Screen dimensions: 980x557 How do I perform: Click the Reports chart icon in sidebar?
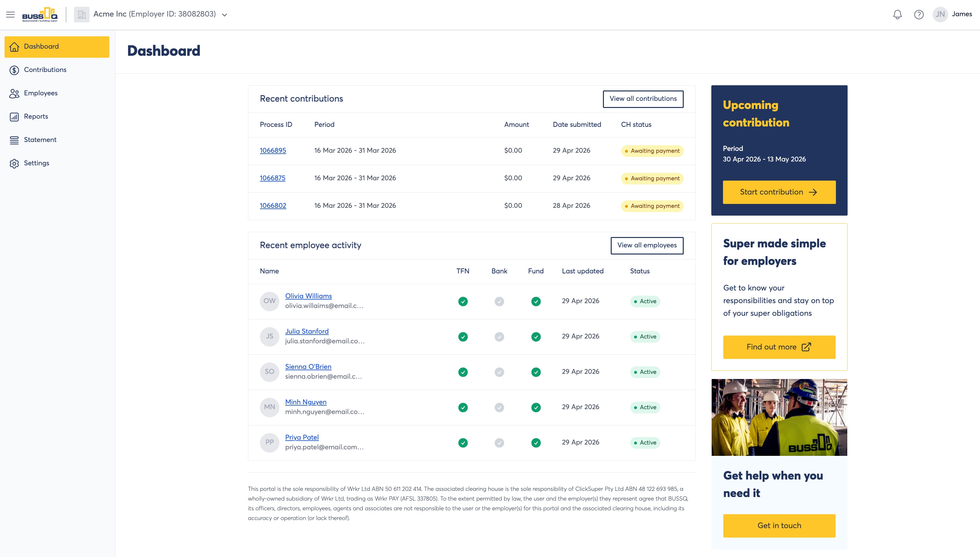click(14, 117)
